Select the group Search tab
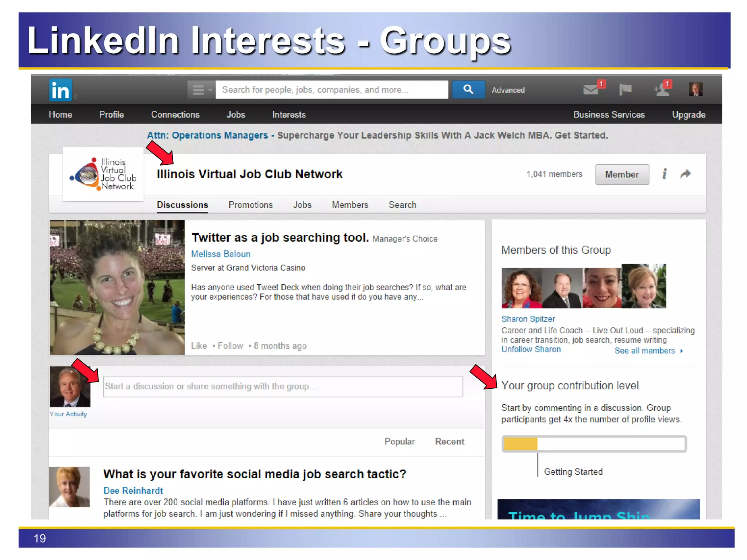 (x=402, y=205)
